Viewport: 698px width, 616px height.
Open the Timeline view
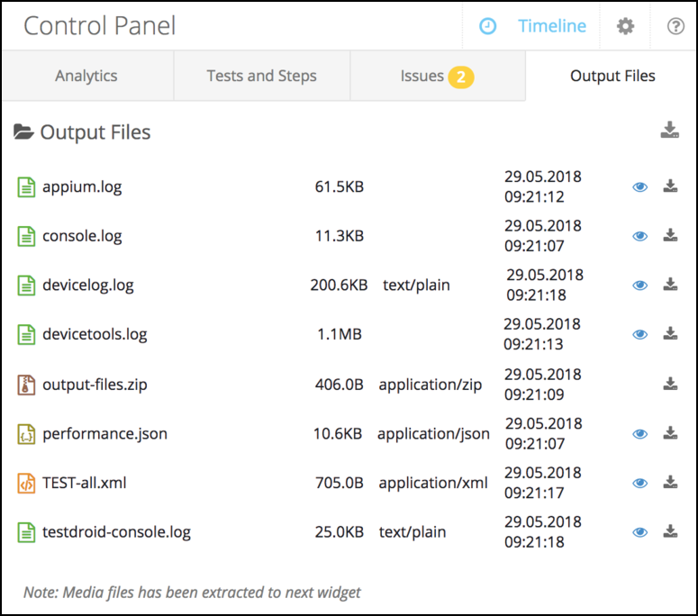(x=537, y=26)
